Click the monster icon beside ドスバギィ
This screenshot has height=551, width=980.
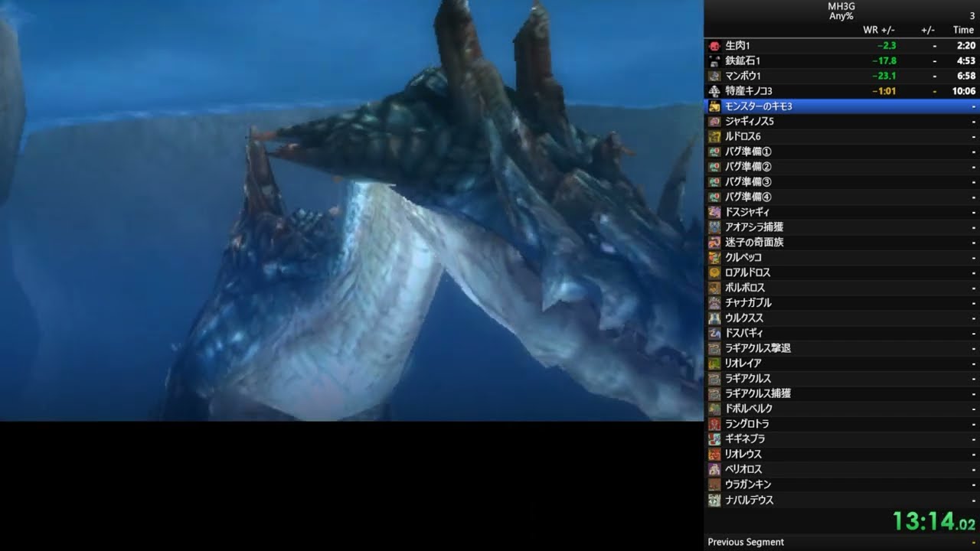714,333
